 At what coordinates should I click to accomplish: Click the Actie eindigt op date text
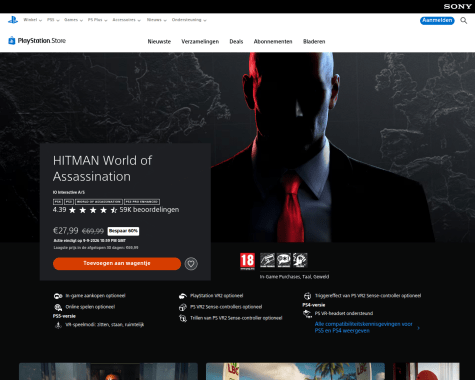pos(90,241)
